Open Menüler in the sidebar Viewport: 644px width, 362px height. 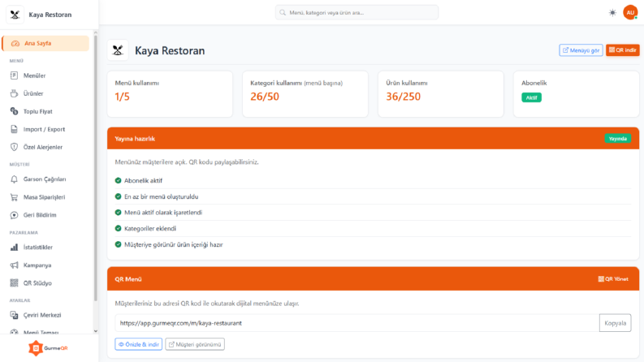point(45,75)
